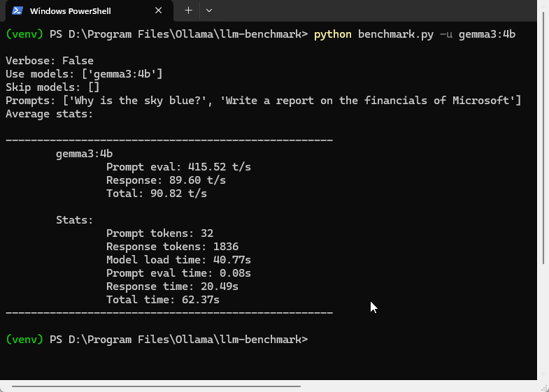Click the Verbose: False output line
The height and width of the screenshot is (392, 549).
pos(50,61)
